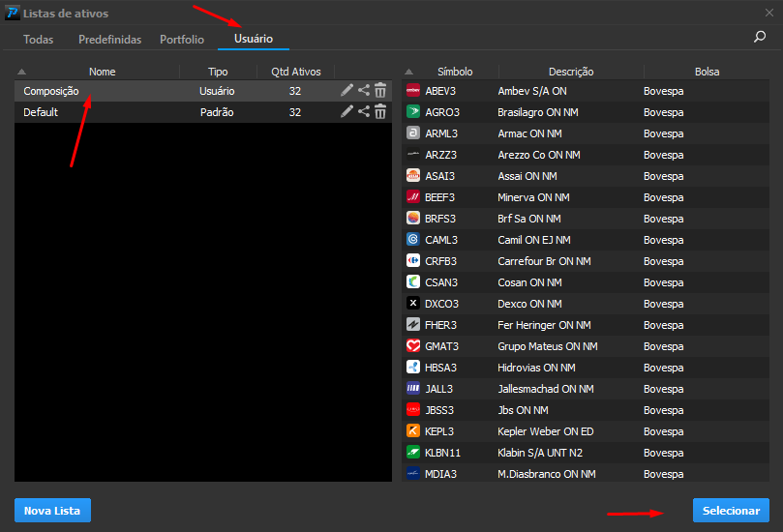Click the ARZZ3 Arezzo logo icon

click(x=413, y=155)
